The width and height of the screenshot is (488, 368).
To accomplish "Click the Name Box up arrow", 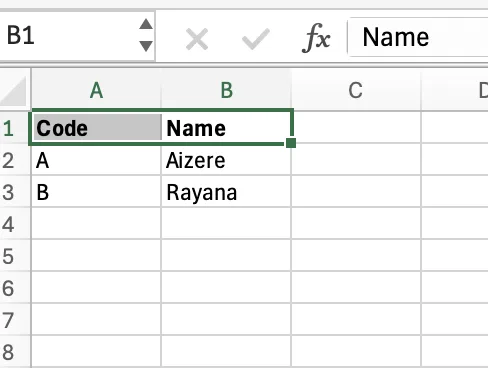I will (x=146, y=24).
